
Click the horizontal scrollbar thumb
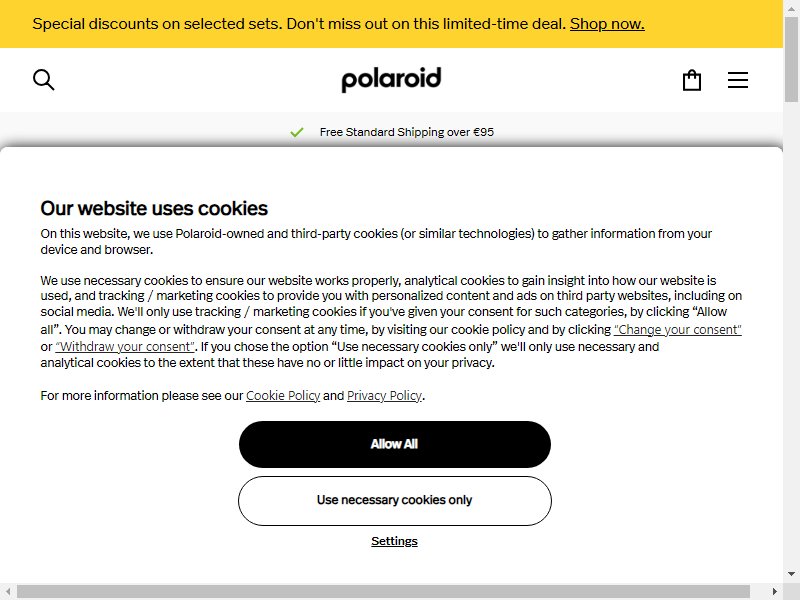click(x=383, y=591)
